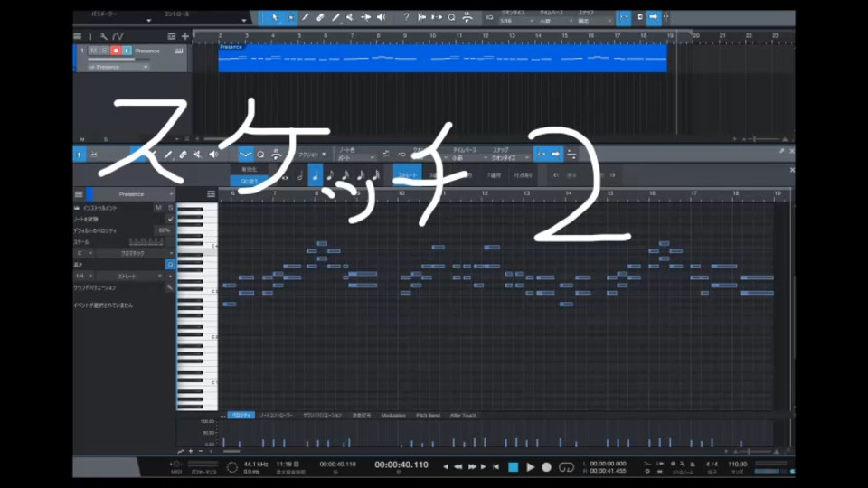Add a track with the plus icon
This screenshot has width=868, height=488.
184,36
